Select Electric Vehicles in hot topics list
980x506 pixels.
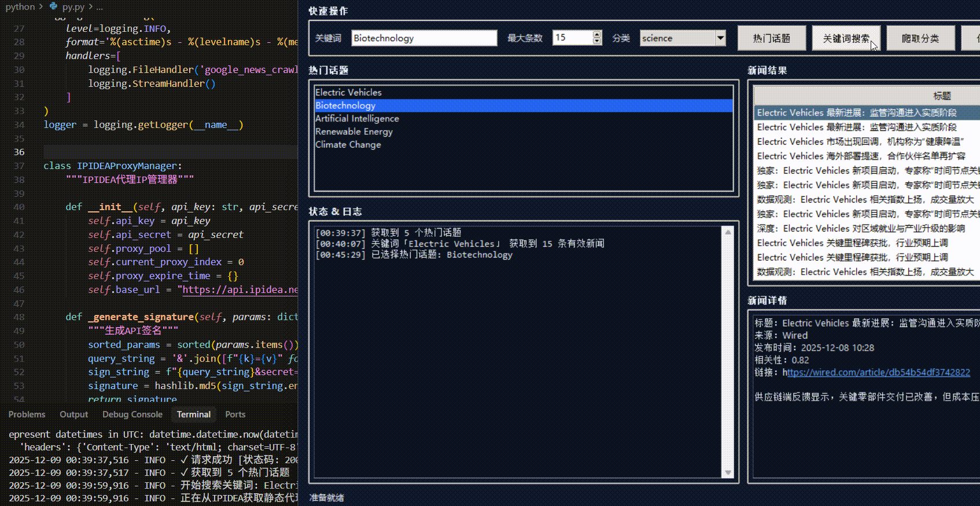click(x=348, y=93)
